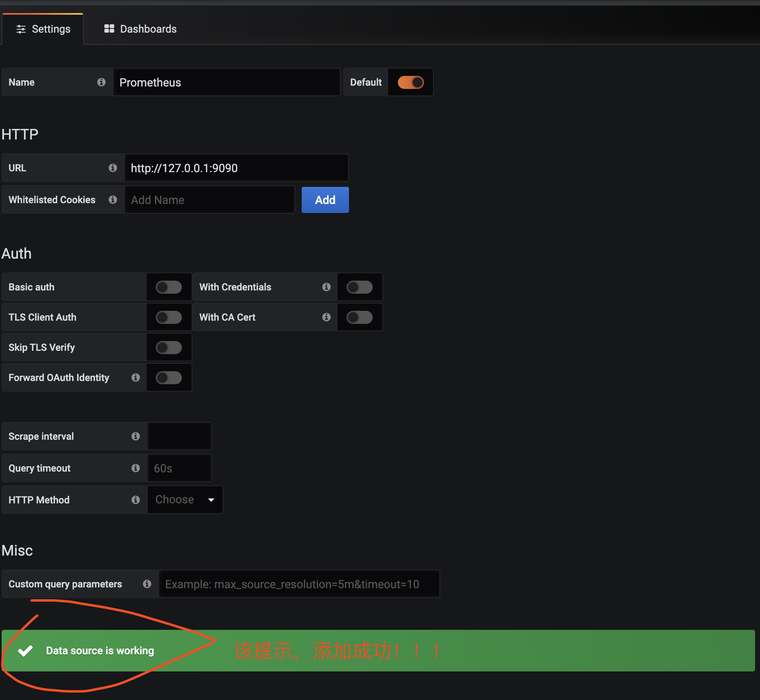This screenshot has height=700, width=760.
Task: Click the checkmark icon in success banner
Action: coord(25,651)
